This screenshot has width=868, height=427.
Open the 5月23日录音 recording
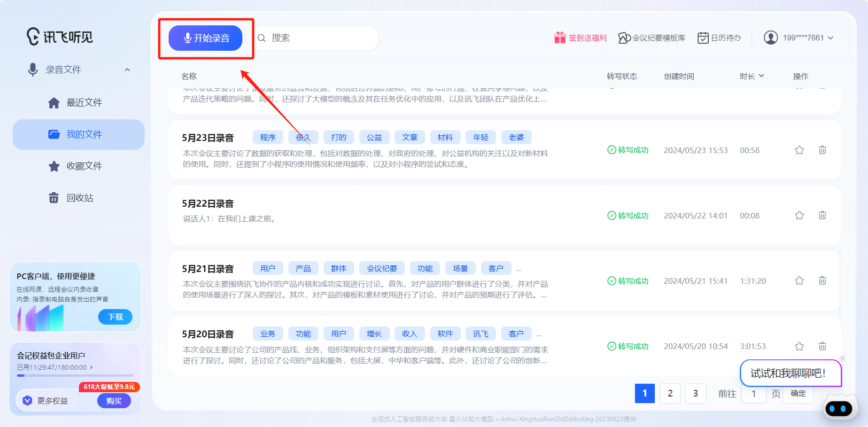[x=208, y=138]
